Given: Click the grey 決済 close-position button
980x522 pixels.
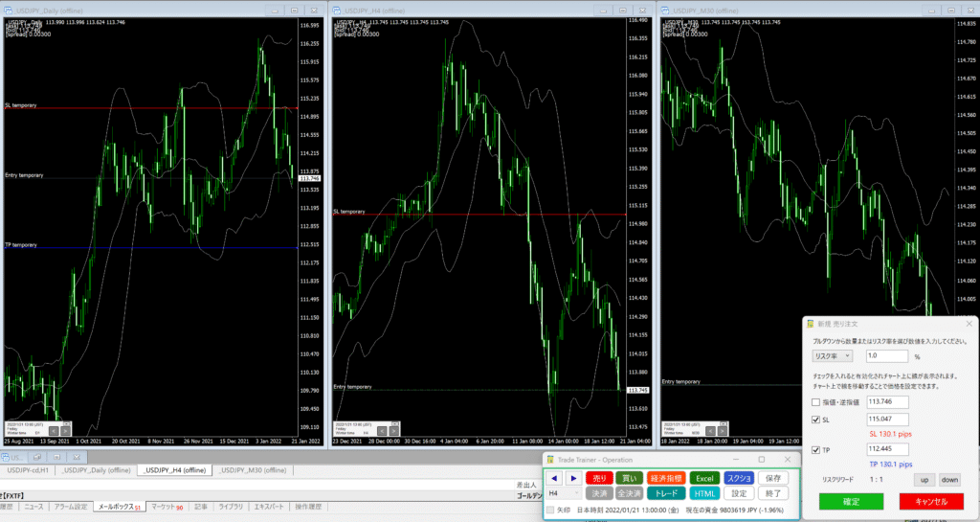Looking at the screenshot, I should pyautogui.click(x=599, y=493).
